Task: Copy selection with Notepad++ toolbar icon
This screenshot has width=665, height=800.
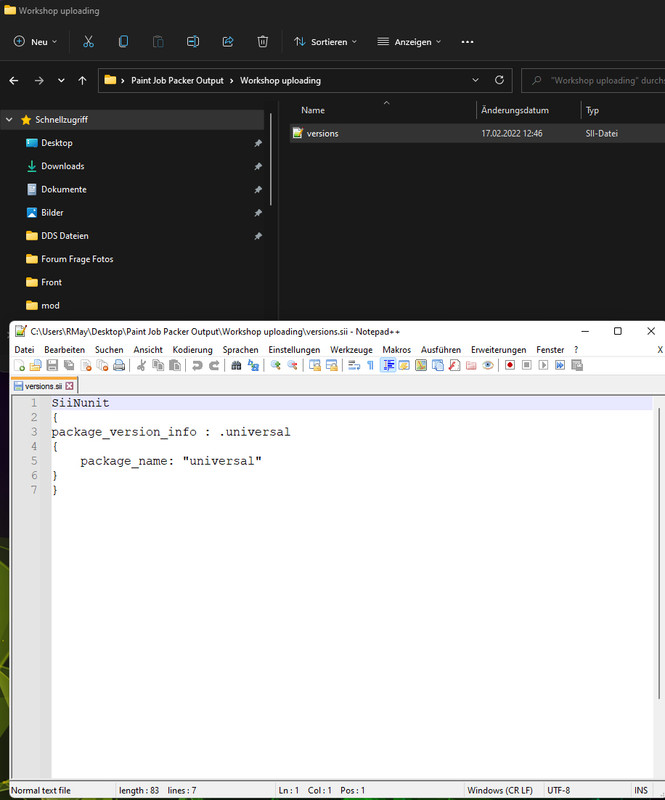Action: [158, 365]
